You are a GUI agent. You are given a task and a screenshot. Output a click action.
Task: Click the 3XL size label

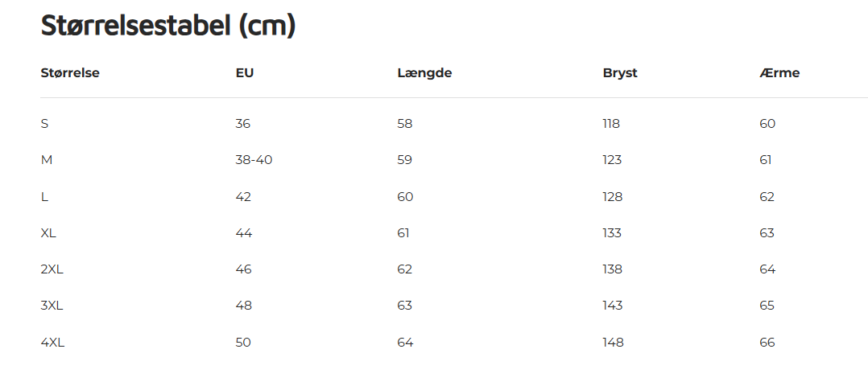[x=52, y=306]
